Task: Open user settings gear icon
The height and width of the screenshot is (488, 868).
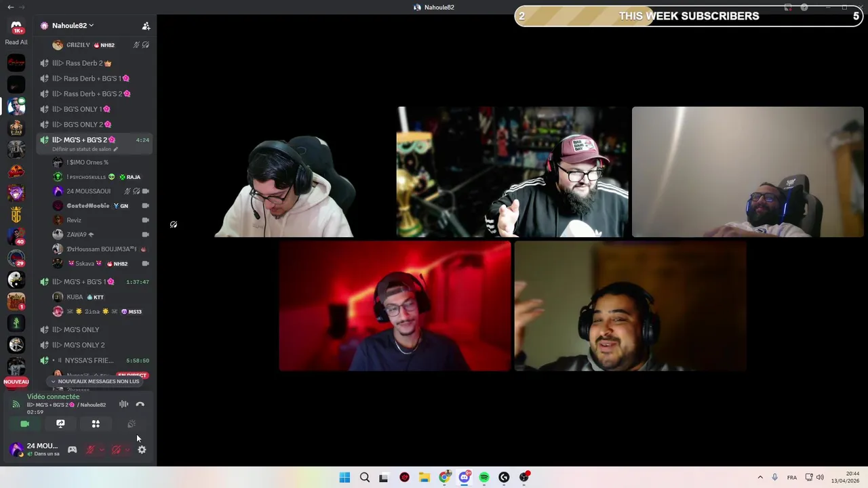Action: click(142, 450)
